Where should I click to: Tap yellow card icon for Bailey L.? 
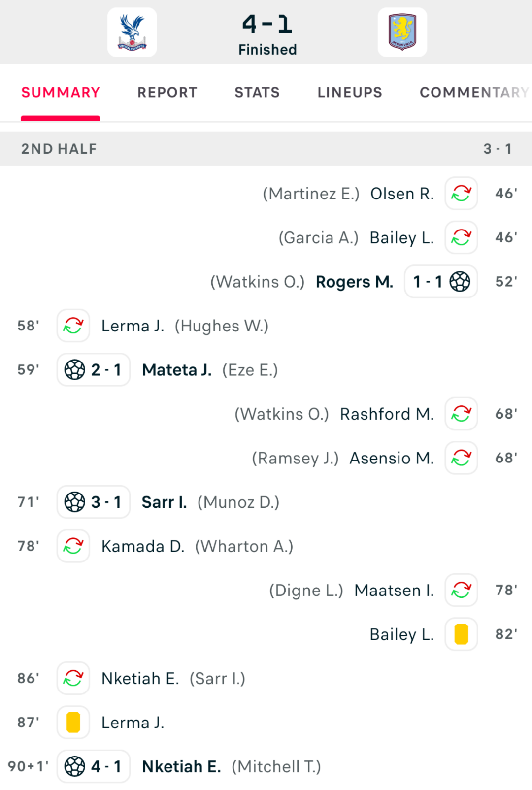click(461, 634)
